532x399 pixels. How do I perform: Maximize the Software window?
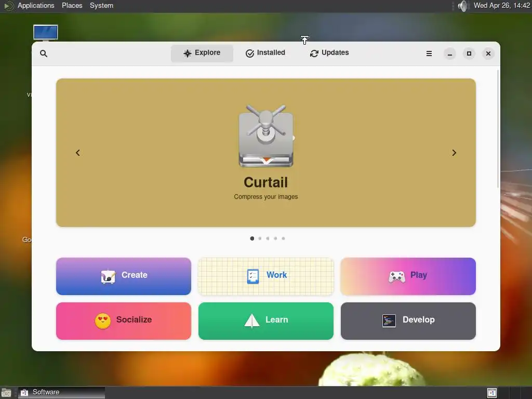(469, 54)
